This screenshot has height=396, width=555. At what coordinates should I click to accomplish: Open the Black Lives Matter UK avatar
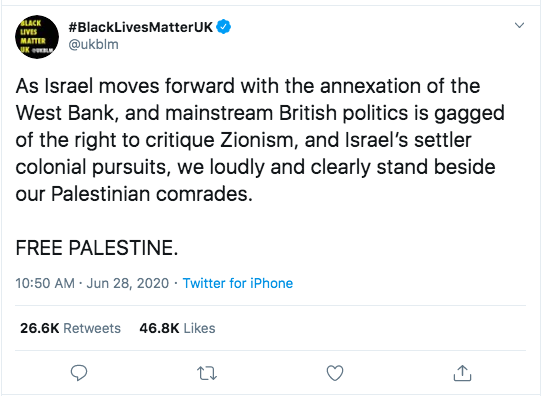[x=37, y=37]
